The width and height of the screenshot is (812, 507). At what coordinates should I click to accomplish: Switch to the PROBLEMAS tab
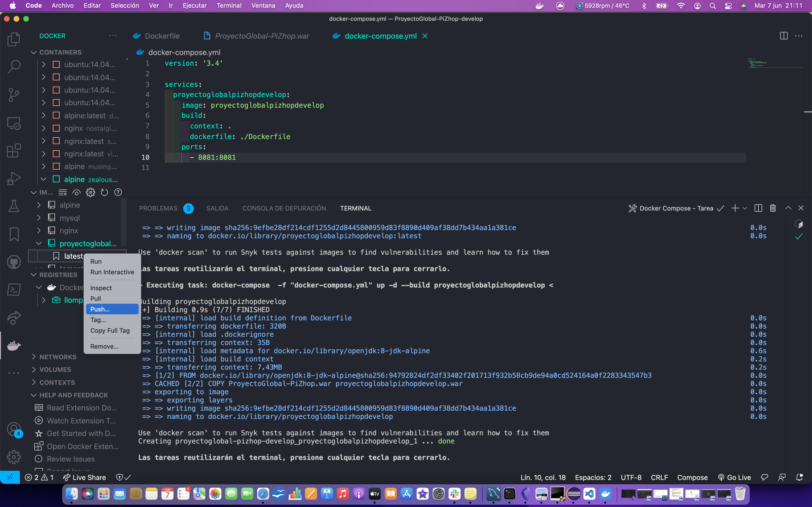tap(158, 208)
